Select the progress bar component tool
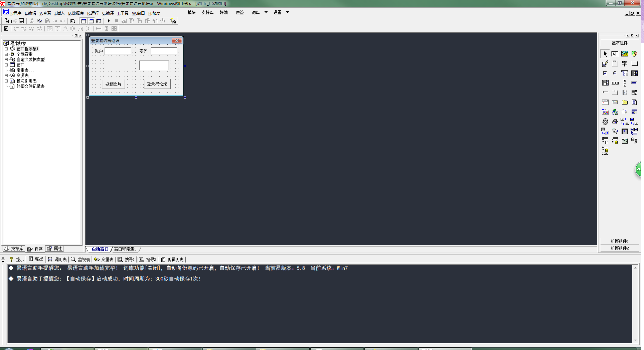 click(x=634, y=83)
